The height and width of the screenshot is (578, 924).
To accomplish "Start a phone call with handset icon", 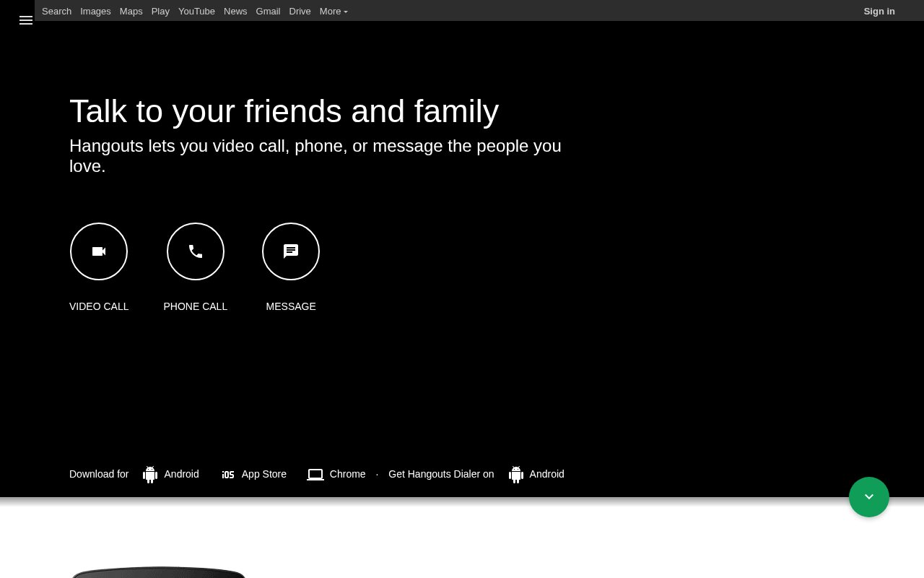I will coord(196,251).
